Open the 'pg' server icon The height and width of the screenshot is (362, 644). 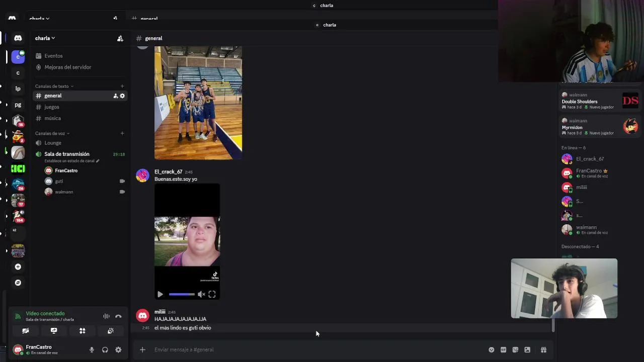pos(18,105)
